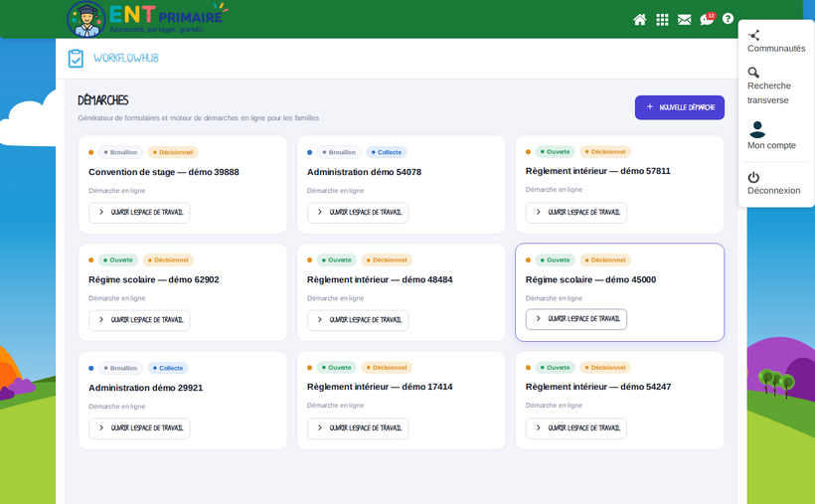This screenshot has height=504, width=815.
Task: Click title Règlement intérieur — démo 57811
Action: pyautogui.click(x=597, y=171)
